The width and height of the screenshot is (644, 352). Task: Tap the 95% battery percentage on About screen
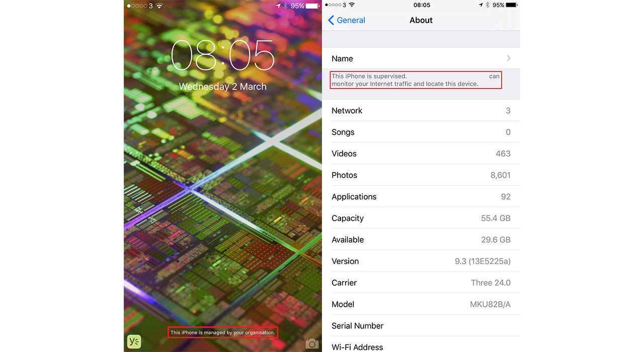tap(499, 5)
